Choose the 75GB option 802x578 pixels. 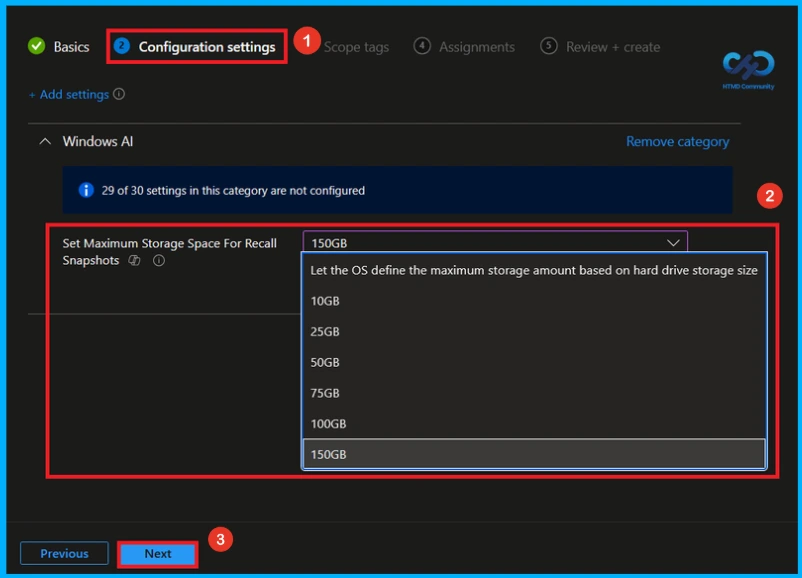click(534, 393)
